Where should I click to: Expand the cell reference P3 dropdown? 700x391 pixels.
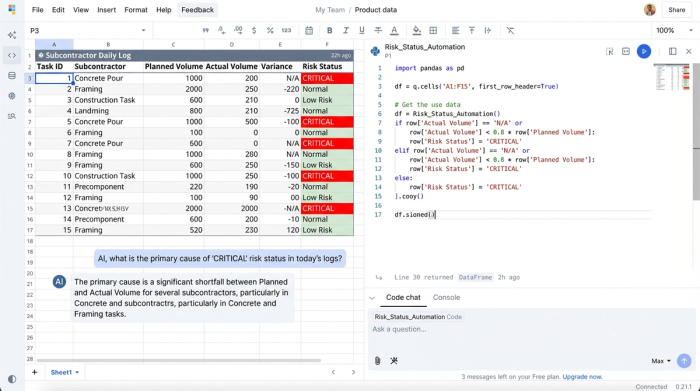[x=143, y=30]
